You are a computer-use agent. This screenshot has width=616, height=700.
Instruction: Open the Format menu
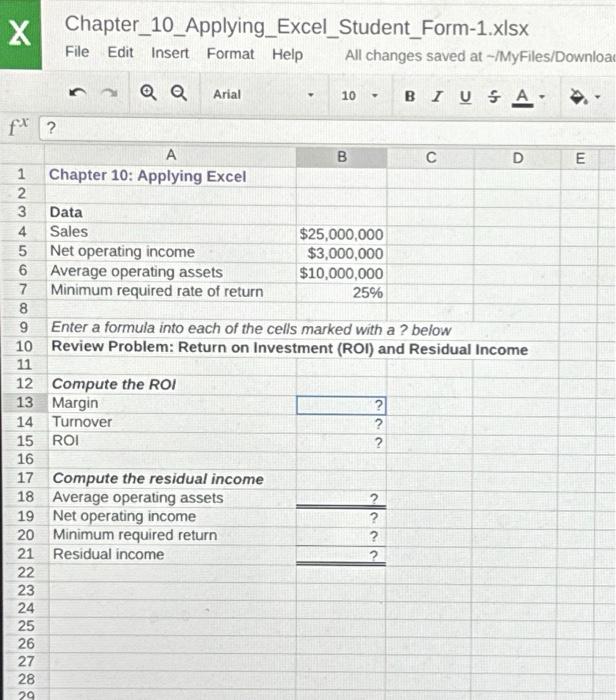pyautogui.click(x=230, y=54)
